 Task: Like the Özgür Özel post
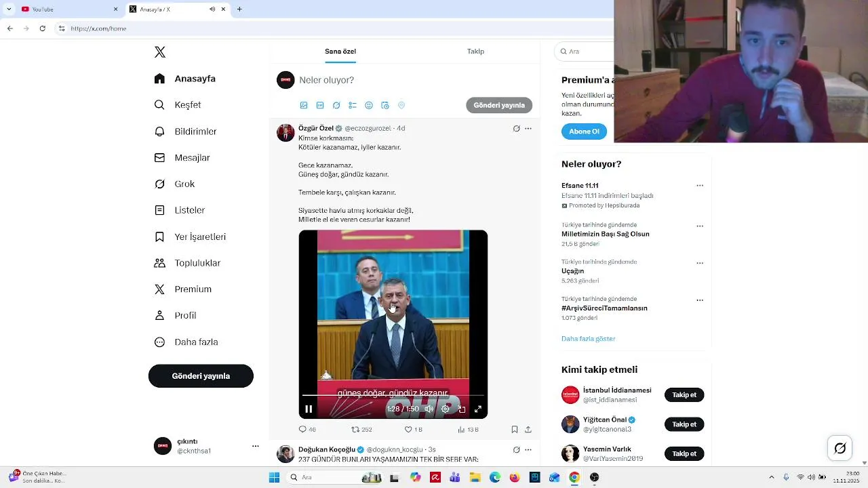(413, 430)
